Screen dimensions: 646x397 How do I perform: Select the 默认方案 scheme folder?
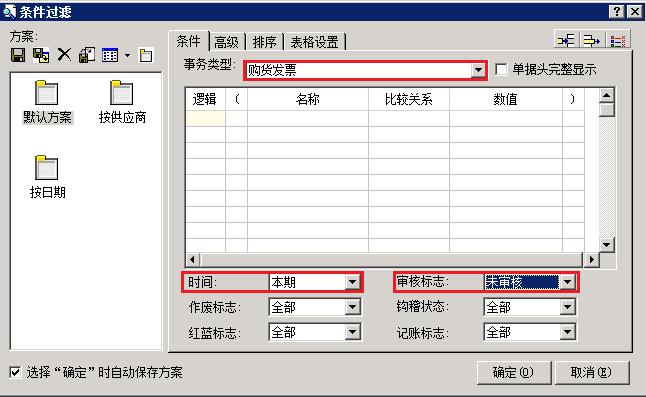[x=47, y=102]
